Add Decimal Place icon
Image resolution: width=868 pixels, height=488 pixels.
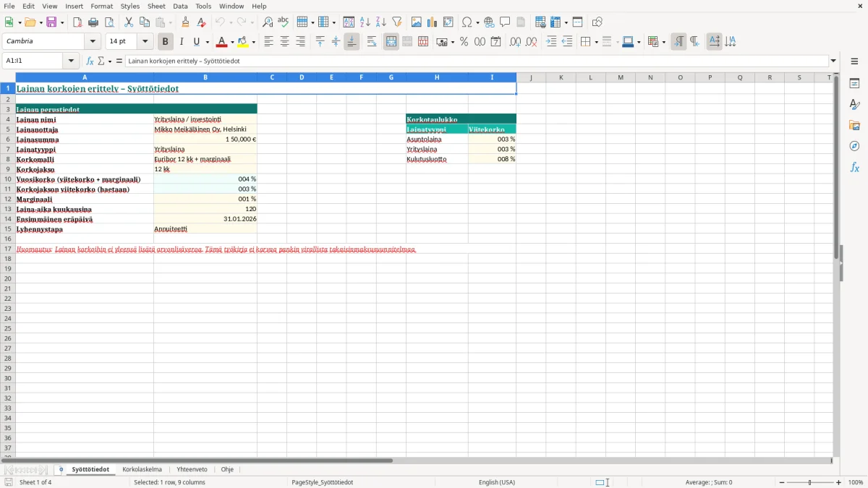(516, 42)
